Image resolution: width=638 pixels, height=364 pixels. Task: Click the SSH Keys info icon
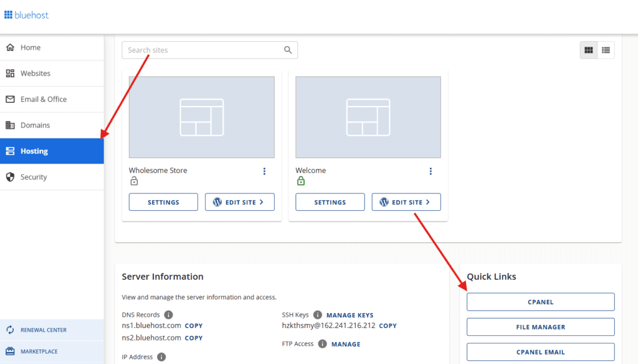pyautogui.click(x=318, y=315)
